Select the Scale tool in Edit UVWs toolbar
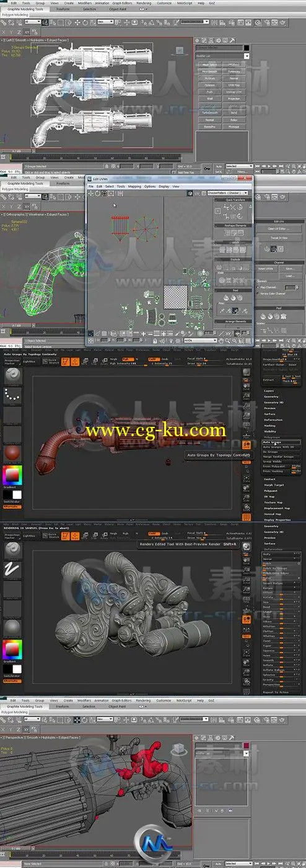 (104, 194)
